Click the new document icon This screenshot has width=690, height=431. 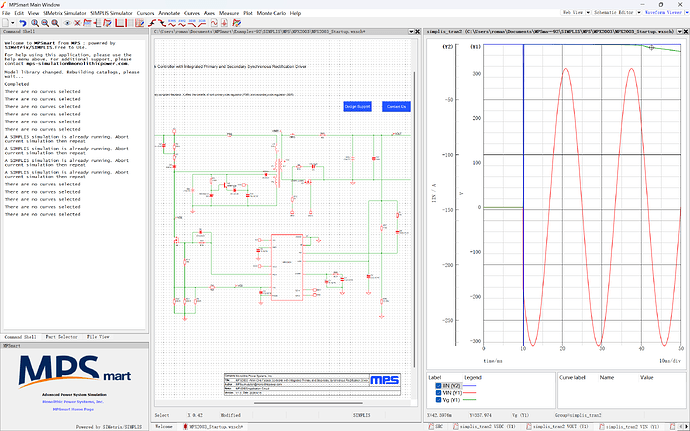click(x=5, y=23)
